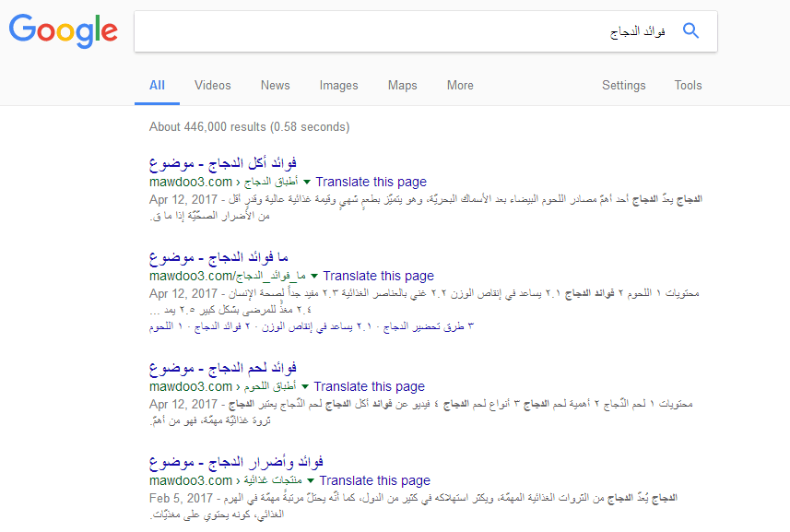This screenshot has width=790, height=532.
Task: Click the Feb 5, 2017 snippet date
Action: 181,498
